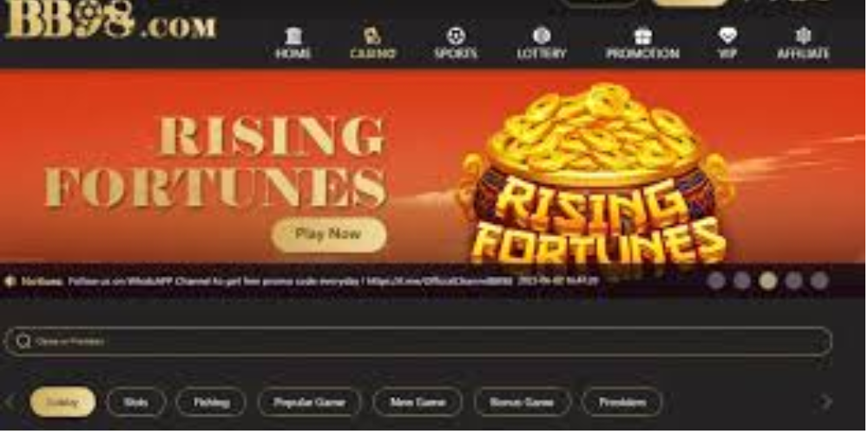Open the Lottery ball icon

point(542,36)
